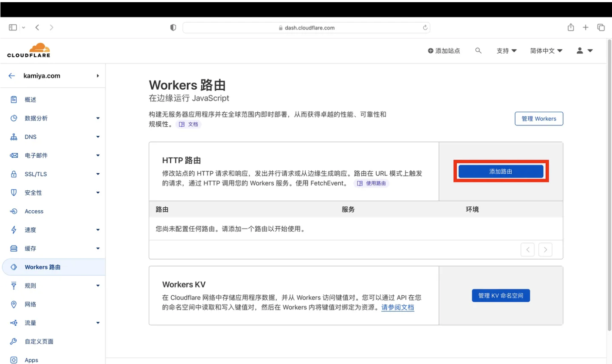Open the 简体中文 language dropdown

[546, 51]
